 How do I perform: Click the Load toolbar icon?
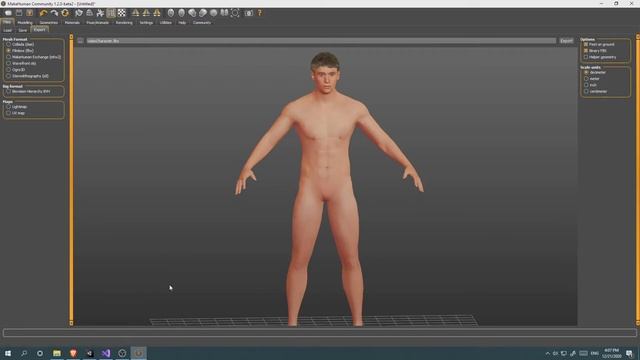tap(8, 13)
